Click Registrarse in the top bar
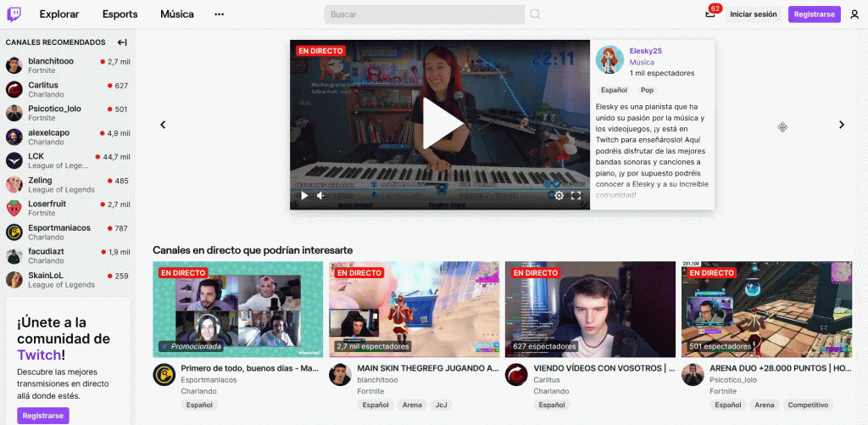This screenshot has height=425, width=868. (x=815, y=14)
